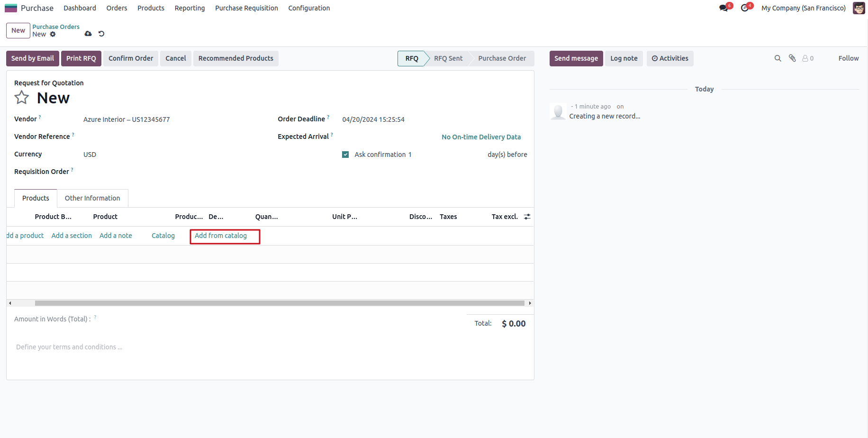Click the Add from catalog link

(221, 236)
